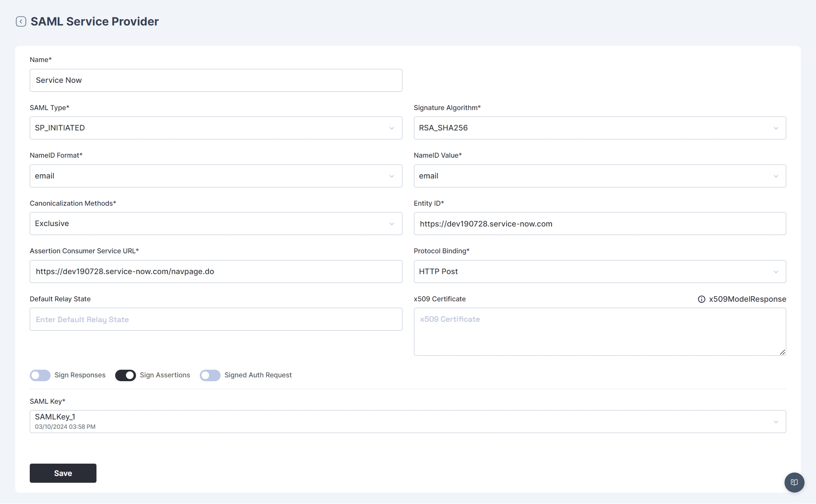Open the Canonicalization Methods dropdown
816x504 pixels.
coord(215,224)
